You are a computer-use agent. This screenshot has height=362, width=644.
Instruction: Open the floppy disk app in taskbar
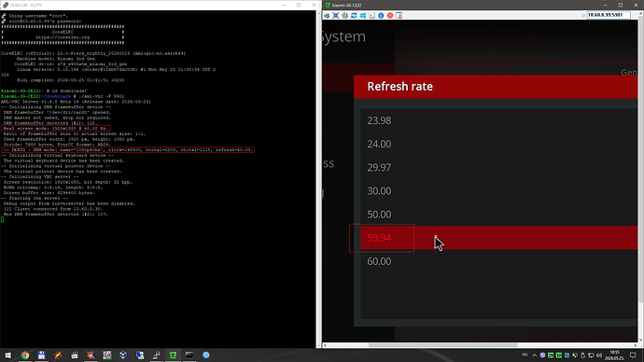41,355
